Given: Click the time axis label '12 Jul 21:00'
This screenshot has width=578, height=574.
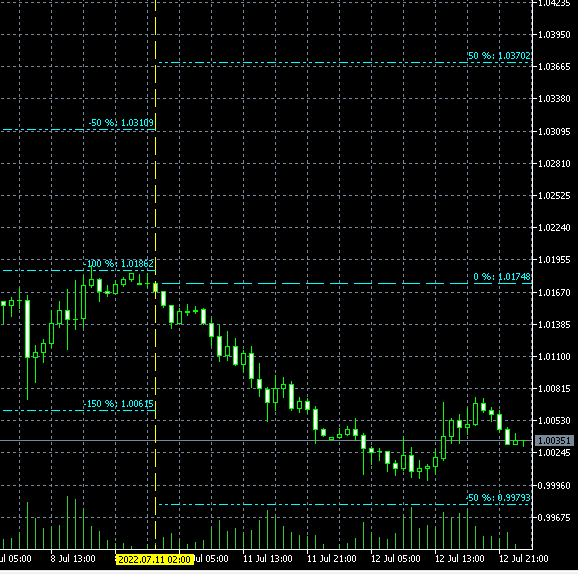Looking at the screenshot, I should coord(523,559).
